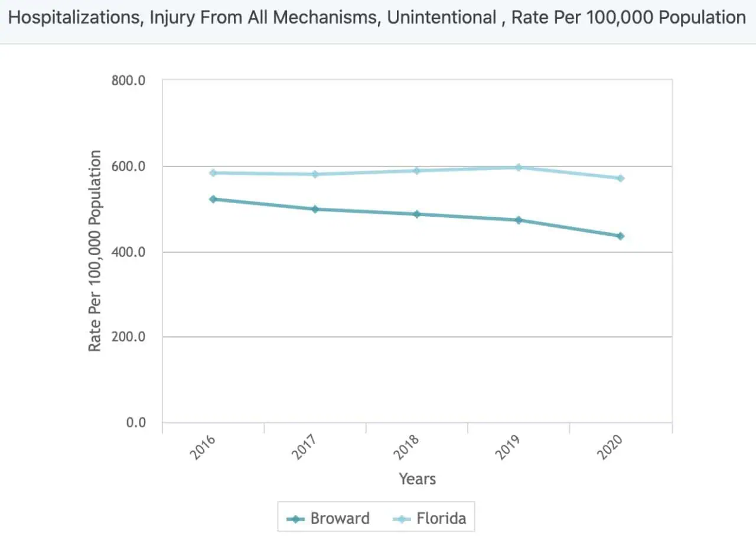This screenshot has width=756, height=541.
Task: Click the 800.0 y-axis tick label
Action: click(129, 80)
